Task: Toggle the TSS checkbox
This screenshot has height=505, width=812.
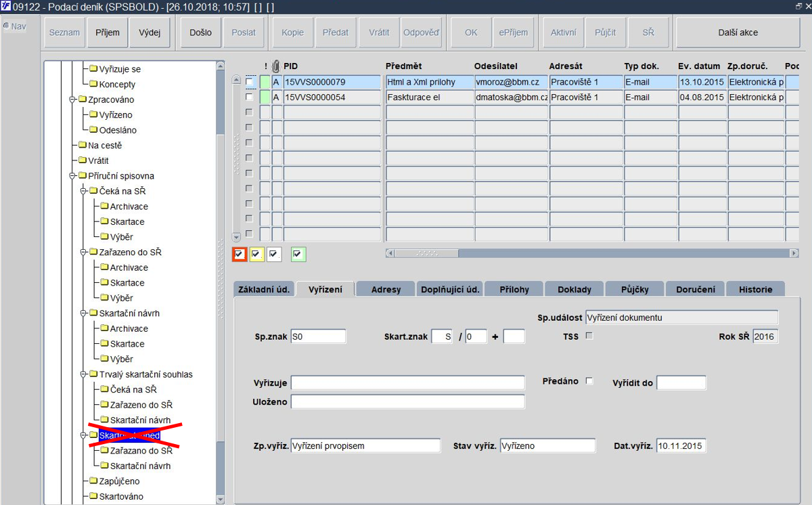Action: 589,336
